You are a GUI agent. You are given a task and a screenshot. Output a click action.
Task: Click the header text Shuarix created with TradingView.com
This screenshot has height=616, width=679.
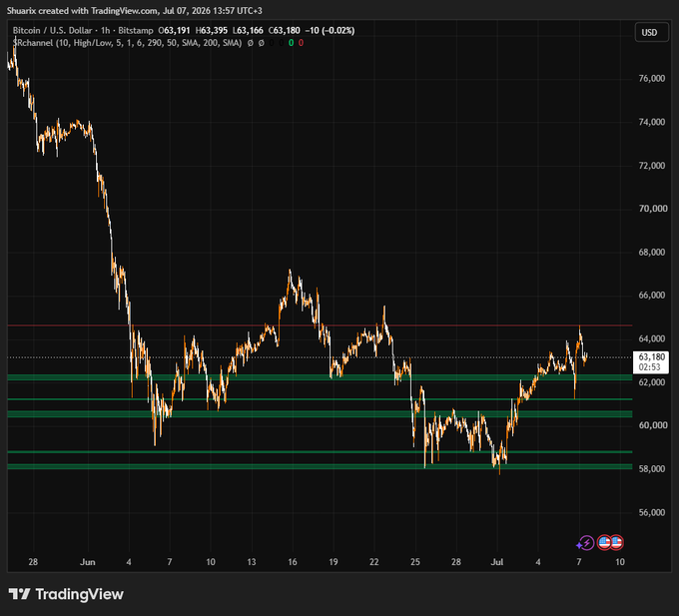coord(82,11)
